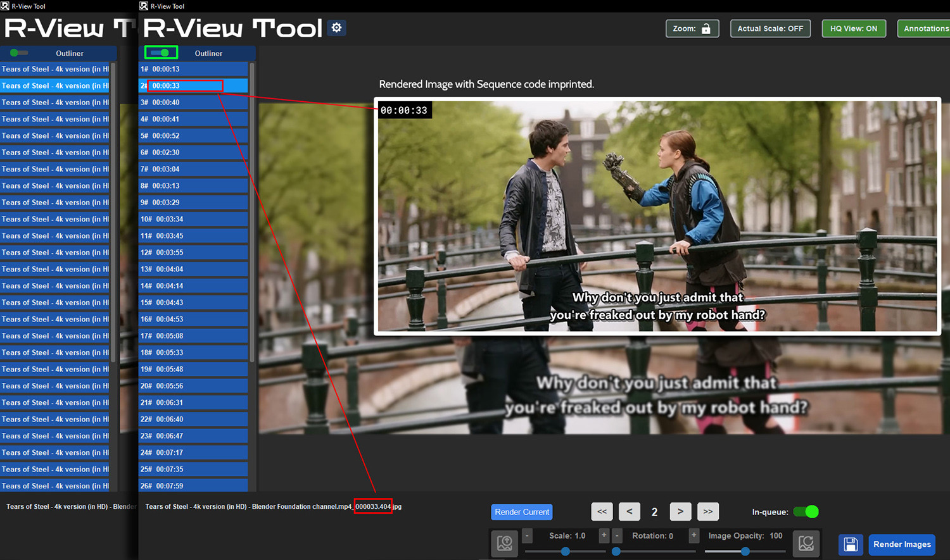Select row 26# 00:07:59

tap(193, 485)
